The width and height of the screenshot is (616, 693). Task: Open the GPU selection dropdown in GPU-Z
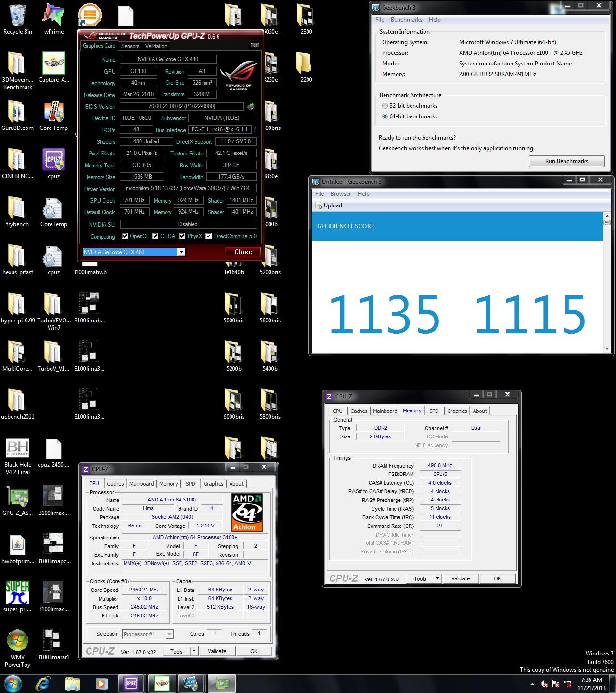pos(181,252)
